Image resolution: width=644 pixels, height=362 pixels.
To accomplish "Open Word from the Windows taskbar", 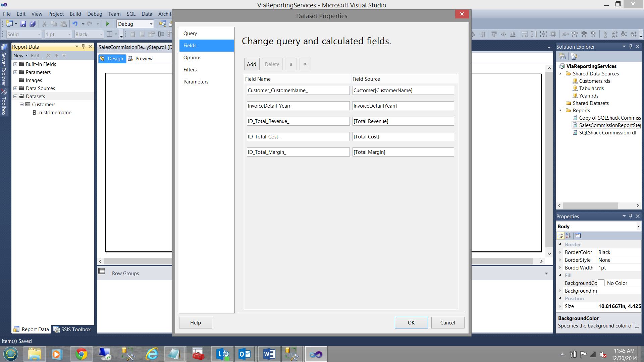I will 269,354.
